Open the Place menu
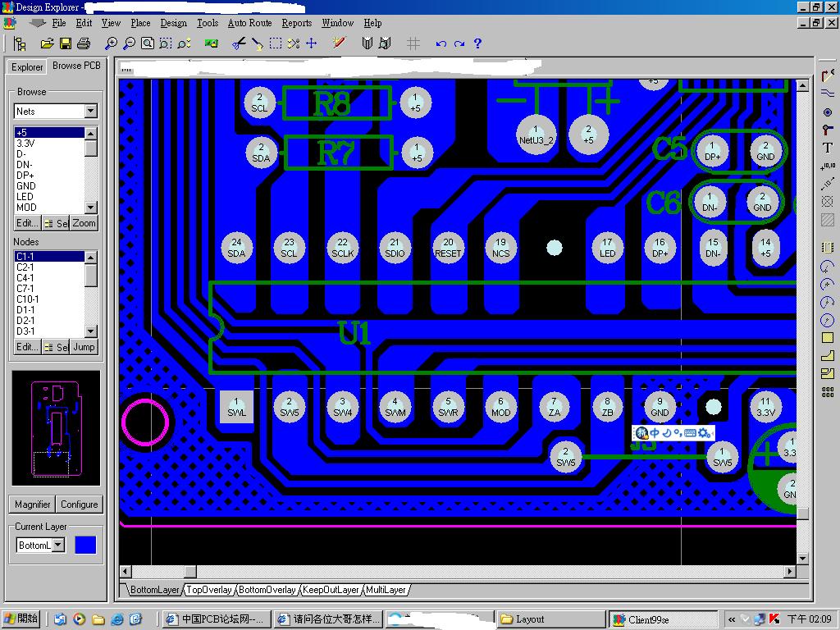 pyautogui.click(x=140, y=23)
